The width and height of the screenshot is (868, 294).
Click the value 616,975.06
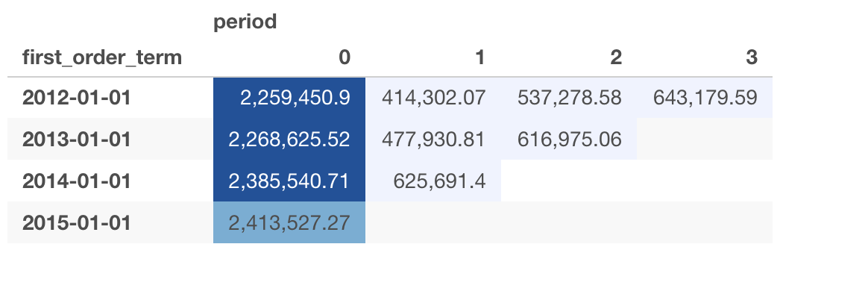(568, 139)
